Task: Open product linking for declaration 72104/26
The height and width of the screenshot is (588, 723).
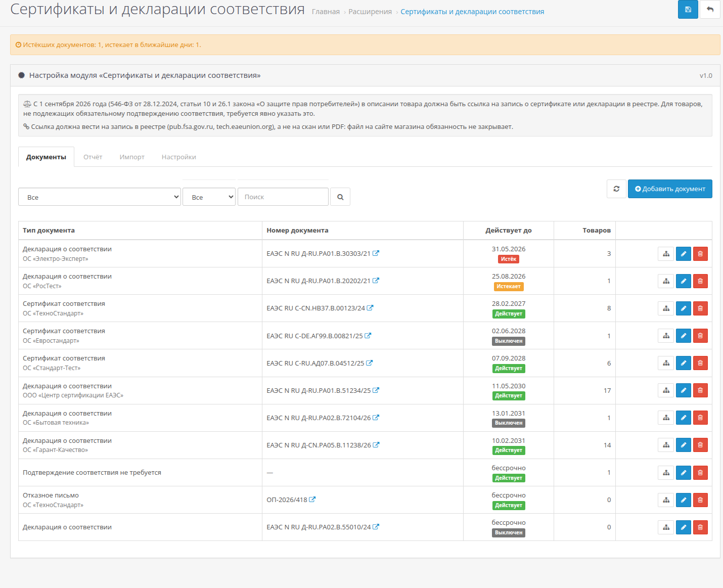Action: point(666,418)
